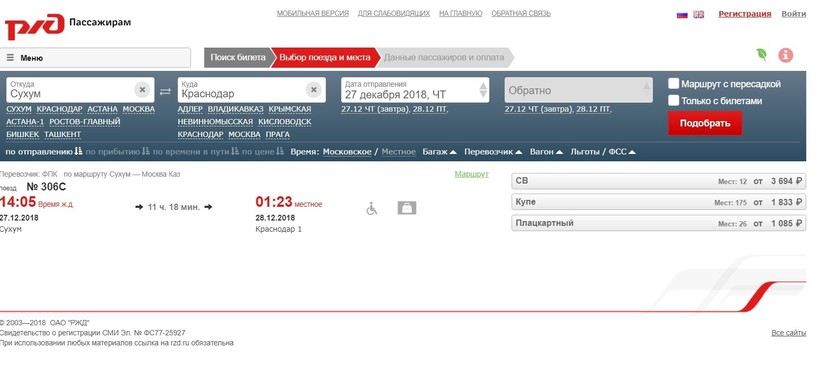Click the green leaf eco icon
This screenshot has height=375, width=820.
coord(761,54)
